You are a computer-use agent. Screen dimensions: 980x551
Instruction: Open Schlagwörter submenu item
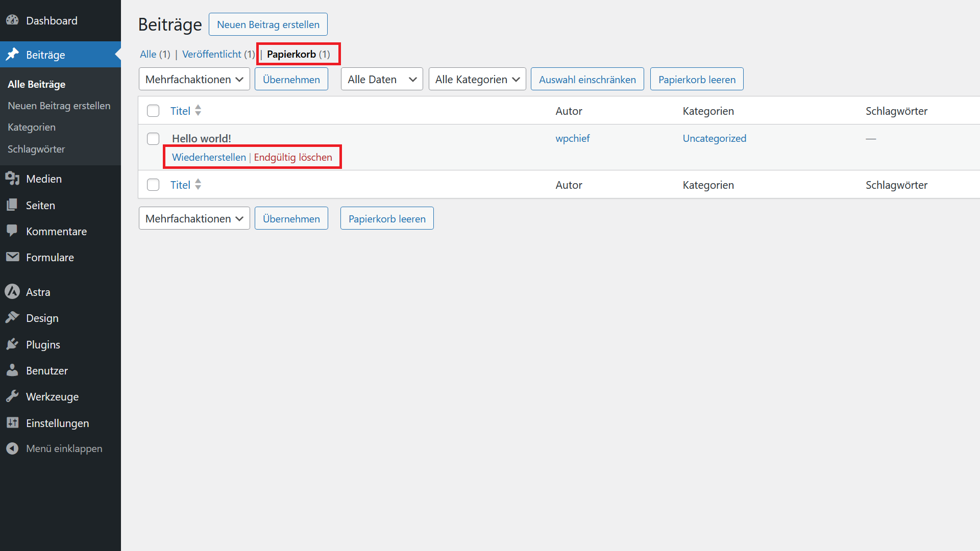click(x=36, y=149)
